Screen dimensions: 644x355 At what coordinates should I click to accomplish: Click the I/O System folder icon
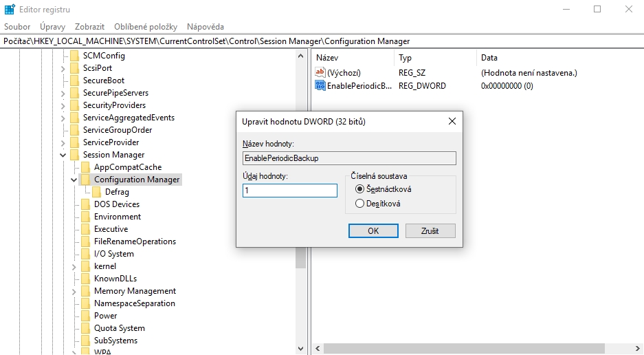[x=85, y=253]
